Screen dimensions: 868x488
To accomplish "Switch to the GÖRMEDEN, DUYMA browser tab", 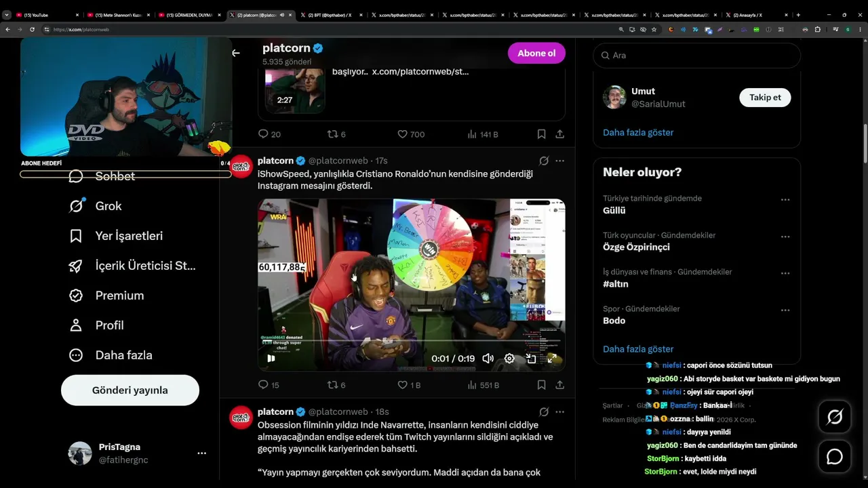I will (190, 15).
